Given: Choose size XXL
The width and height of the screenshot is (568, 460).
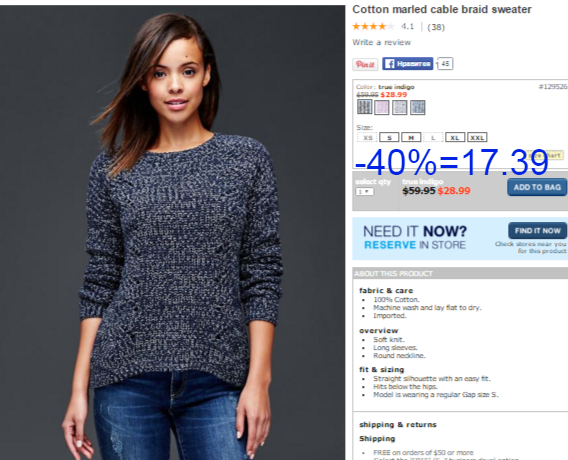Looking at the screenshot, I should [477, 137].
